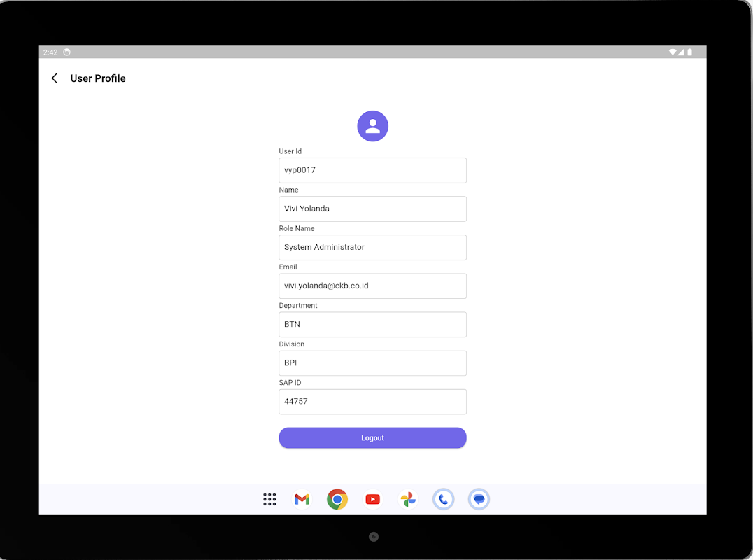The width and height of the screenshot is (753, 560).
Task: Tap the purple user avatar icon
Action: point(373,126)
